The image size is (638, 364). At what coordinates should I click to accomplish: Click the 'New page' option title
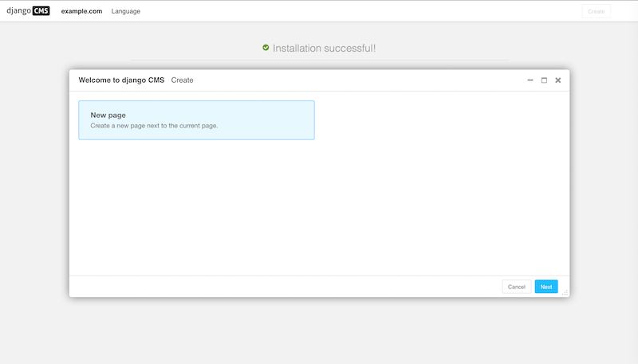pyautogui.click(x=108, y=115)
